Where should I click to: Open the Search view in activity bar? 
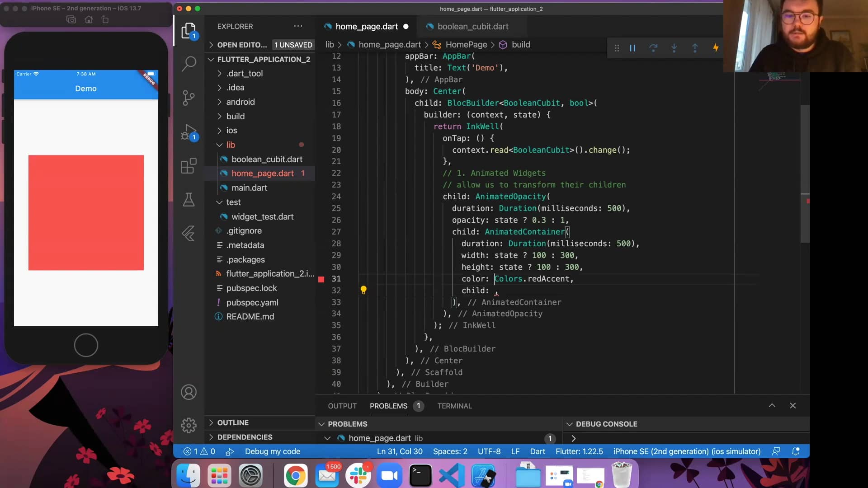[x=189, y=64]
